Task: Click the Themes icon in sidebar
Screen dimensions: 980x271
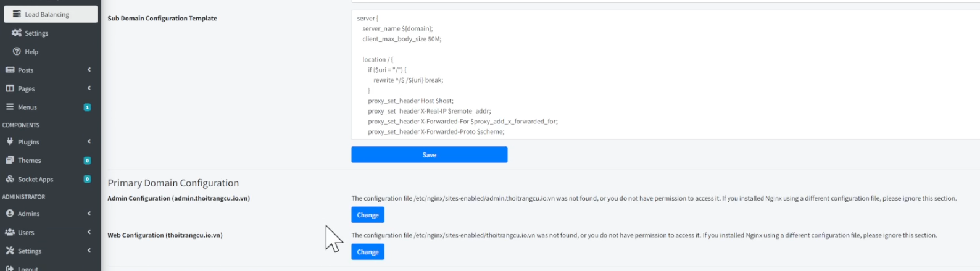Action: click(x=10, y=161)
